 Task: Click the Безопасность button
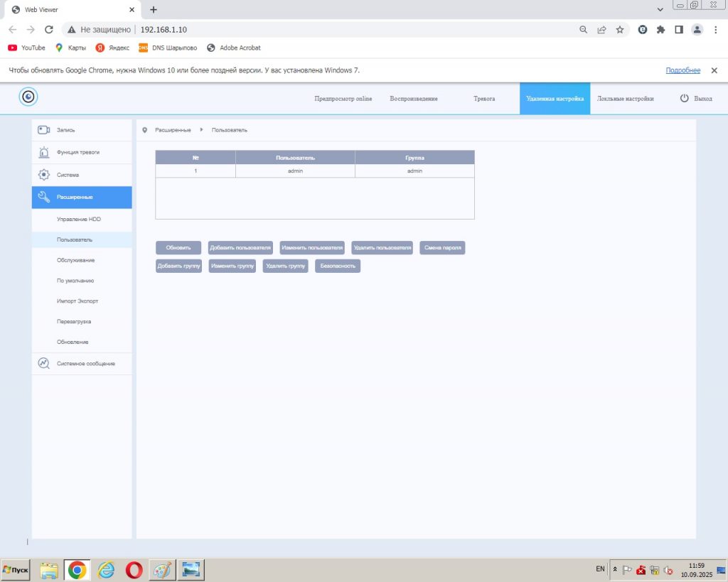338,266
